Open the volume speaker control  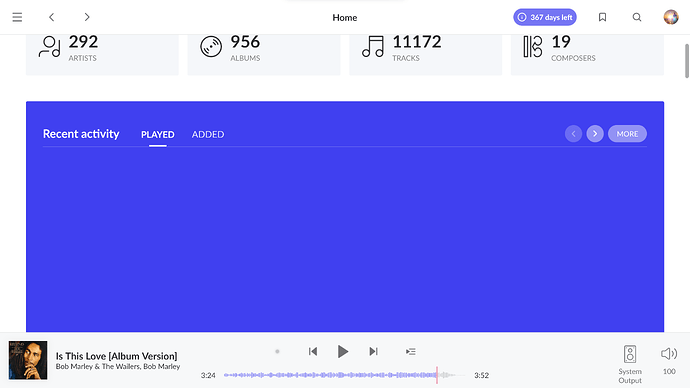[669, 354]
